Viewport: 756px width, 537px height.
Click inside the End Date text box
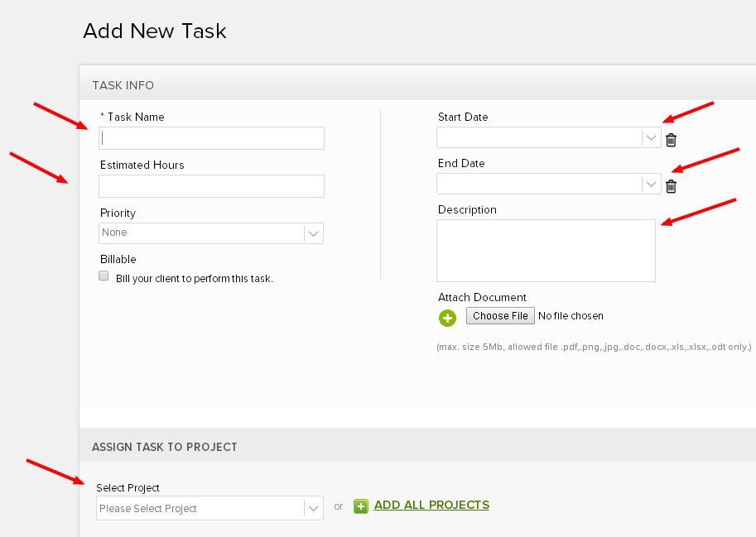pos(539,184)
